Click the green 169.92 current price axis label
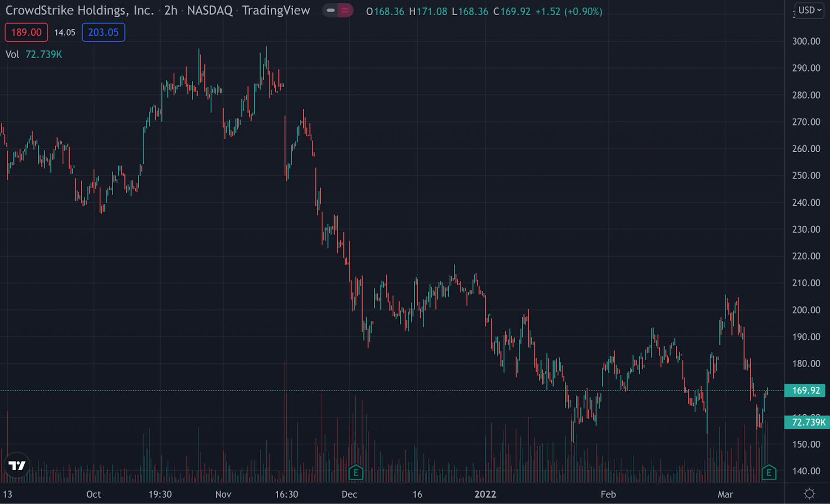Viewport: 830px width, 504px height. coord(805,390)
